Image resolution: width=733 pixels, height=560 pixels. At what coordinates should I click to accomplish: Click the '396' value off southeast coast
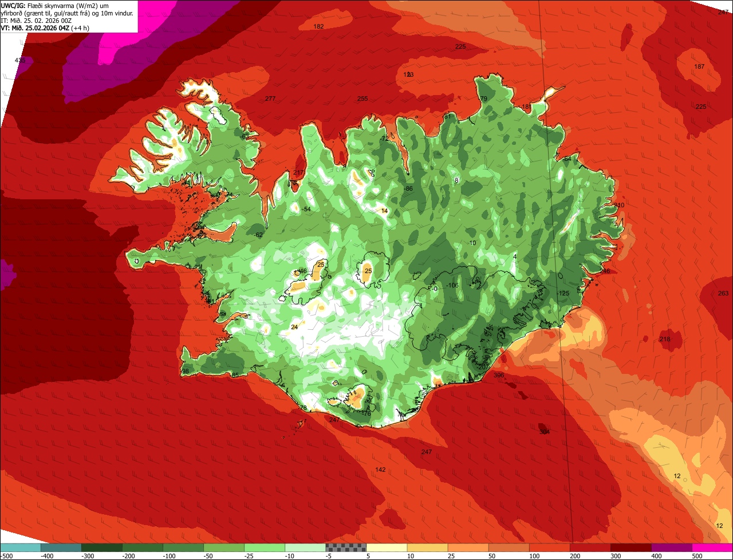(499, 375)
